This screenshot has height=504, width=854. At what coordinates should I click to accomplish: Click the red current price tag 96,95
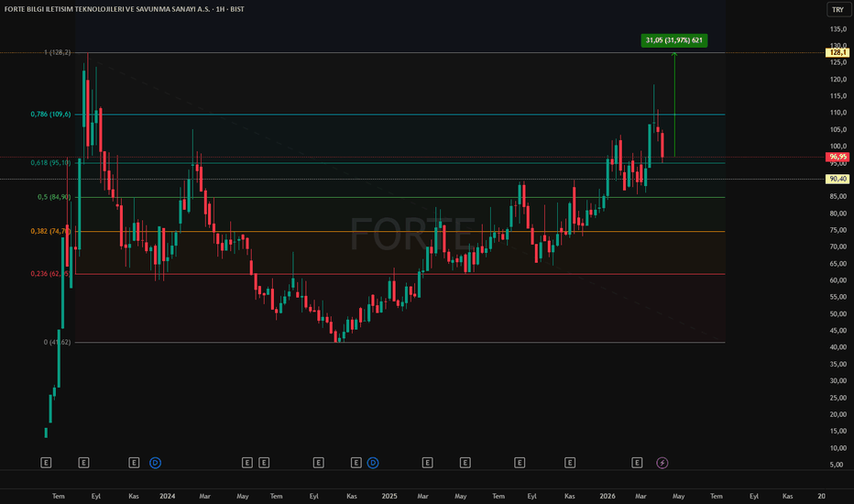(838, 157)
